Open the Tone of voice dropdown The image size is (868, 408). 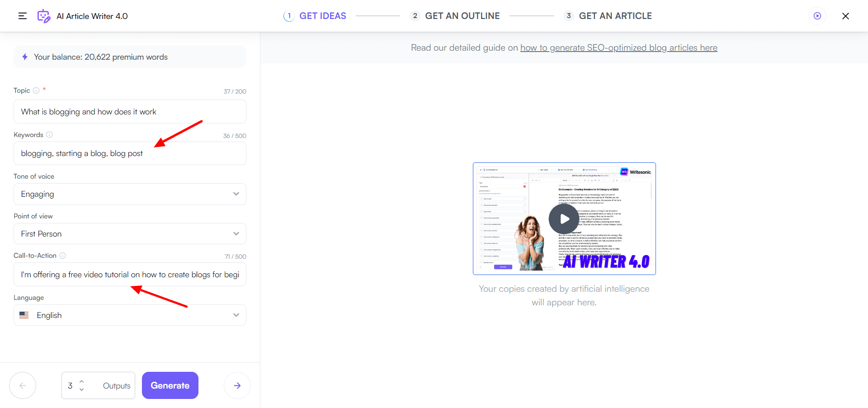point(130,194)
